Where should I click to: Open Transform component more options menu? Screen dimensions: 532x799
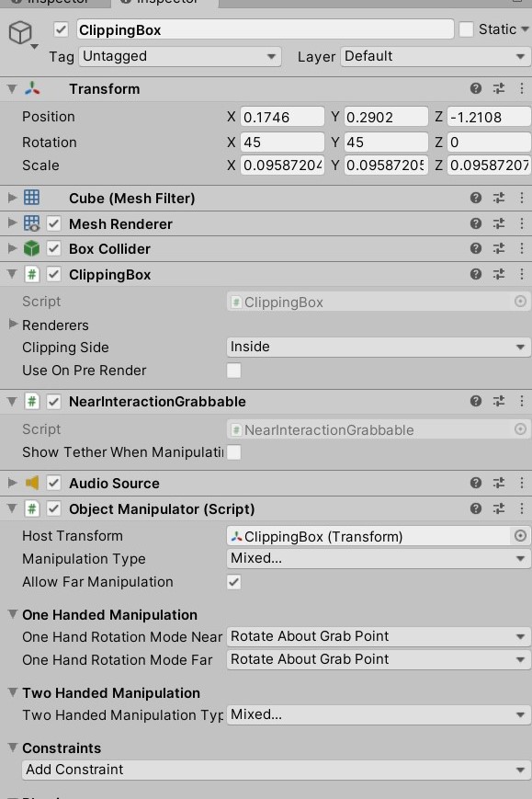[522, 88]
